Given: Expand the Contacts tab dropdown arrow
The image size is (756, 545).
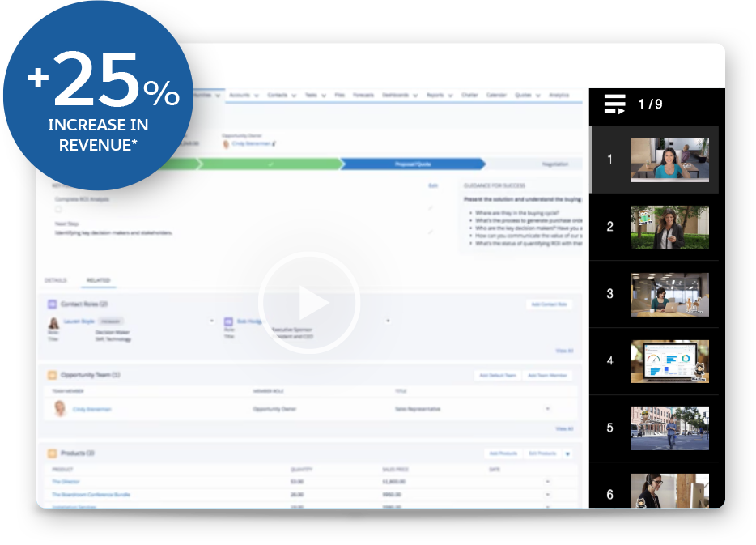Looking at the screenshot, I should coord(294,96).
